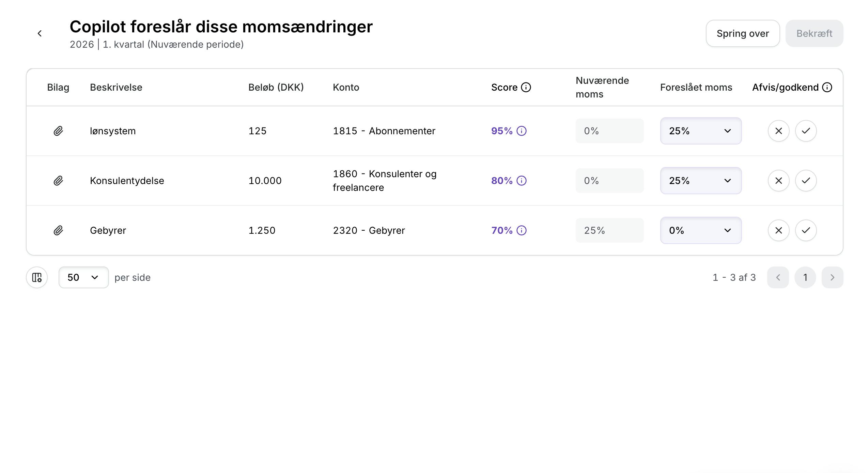Go back using the left arrow
Viewport: 868px width, 473px height.
(x=40, y=33)
